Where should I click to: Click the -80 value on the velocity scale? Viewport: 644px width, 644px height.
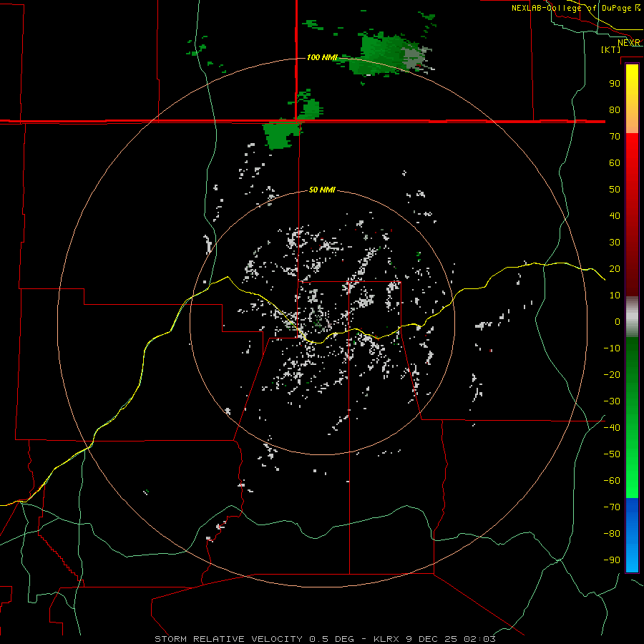(x=612, y=534)
